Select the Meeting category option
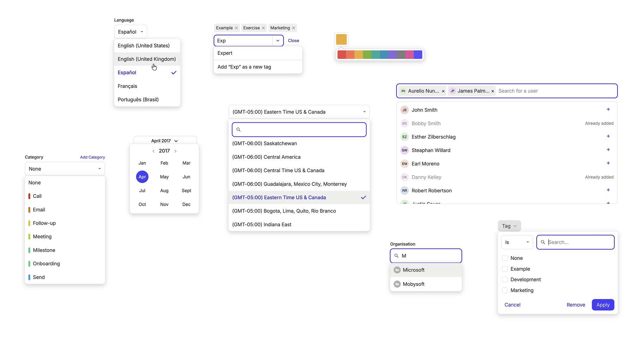 click(x=65, y=237)
